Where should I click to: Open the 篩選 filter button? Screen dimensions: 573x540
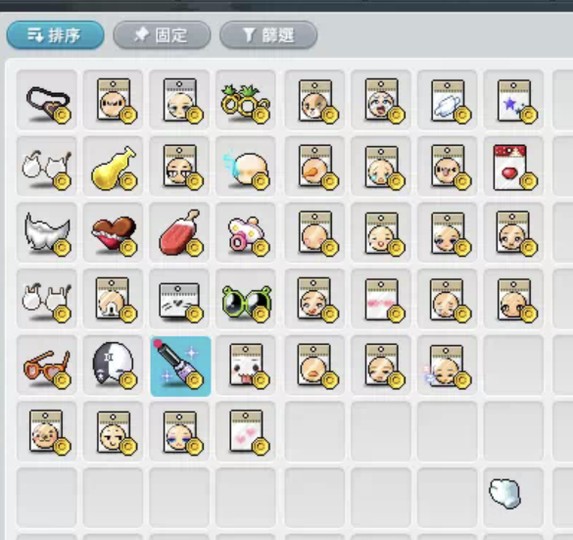268,35
